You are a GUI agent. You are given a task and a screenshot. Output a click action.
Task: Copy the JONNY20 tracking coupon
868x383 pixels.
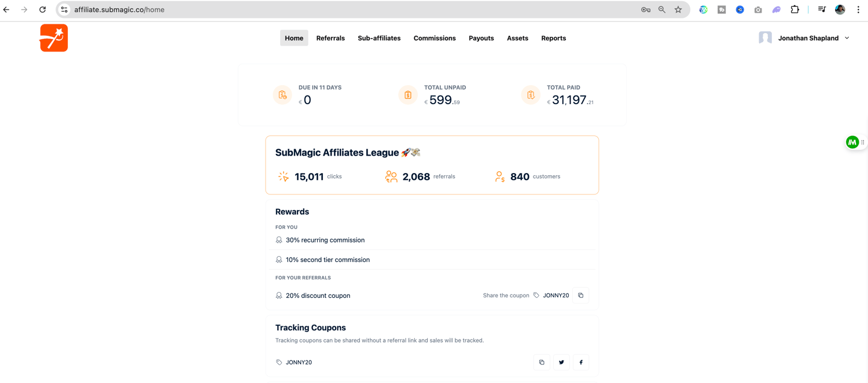coord(542,362)
